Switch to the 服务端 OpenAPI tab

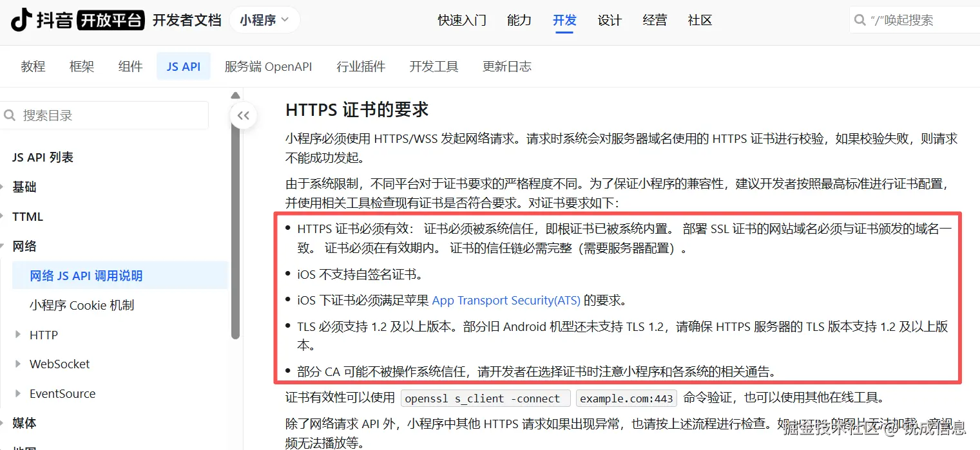(269, 66)
